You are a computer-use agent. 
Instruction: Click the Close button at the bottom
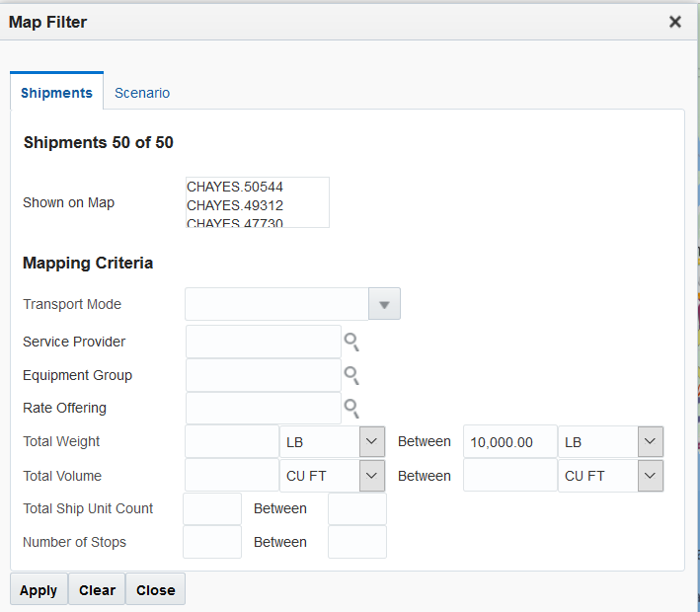coord(155,590)
